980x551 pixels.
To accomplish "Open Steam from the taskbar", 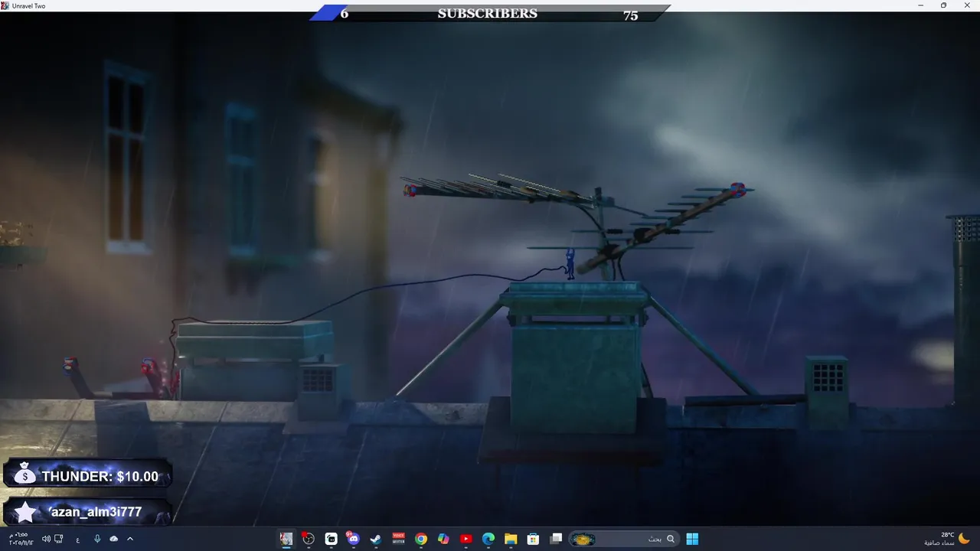I will click(x=376, y=539).
